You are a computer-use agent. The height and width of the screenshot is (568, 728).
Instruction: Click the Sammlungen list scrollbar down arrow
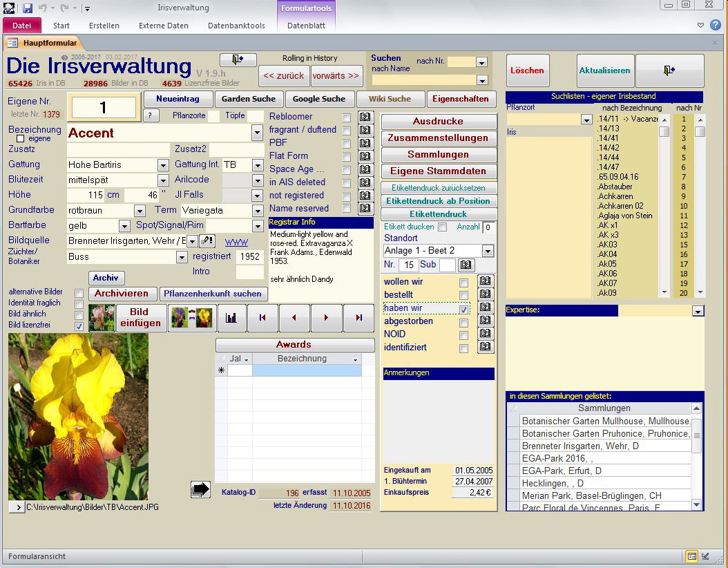tap(696, 504)
